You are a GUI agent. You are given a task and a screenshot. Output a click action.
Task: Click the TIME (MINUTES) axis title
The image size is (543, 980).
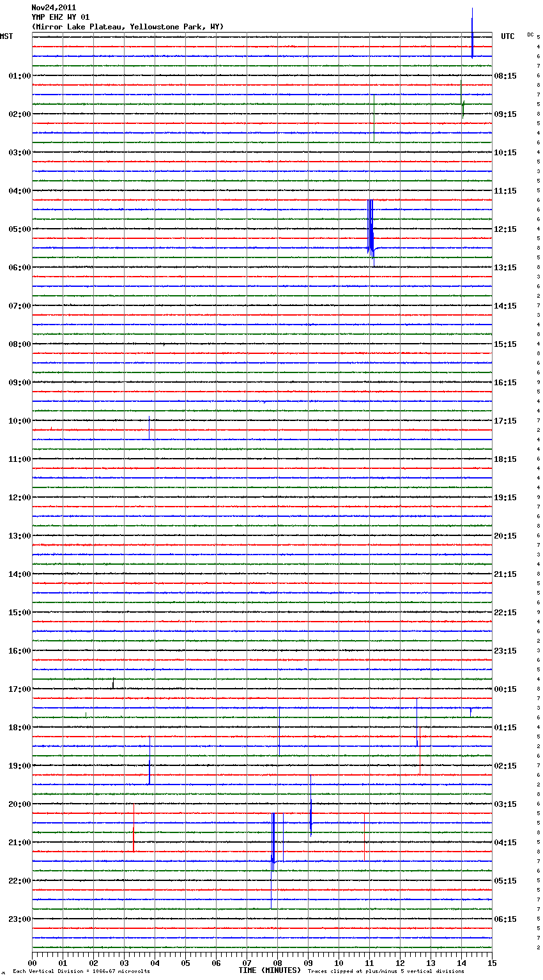[x=270, y=970]
